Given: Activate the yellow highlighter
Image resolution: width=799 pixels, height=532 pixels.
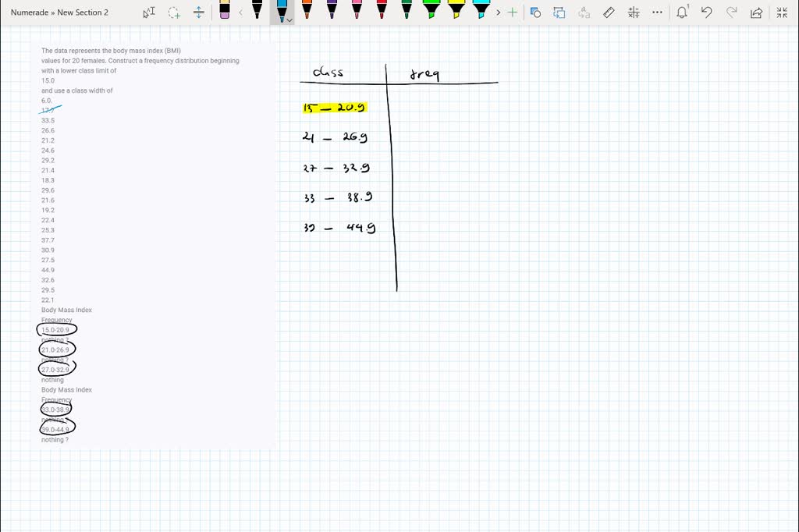Looking at the screenshot, I should 456,12.
